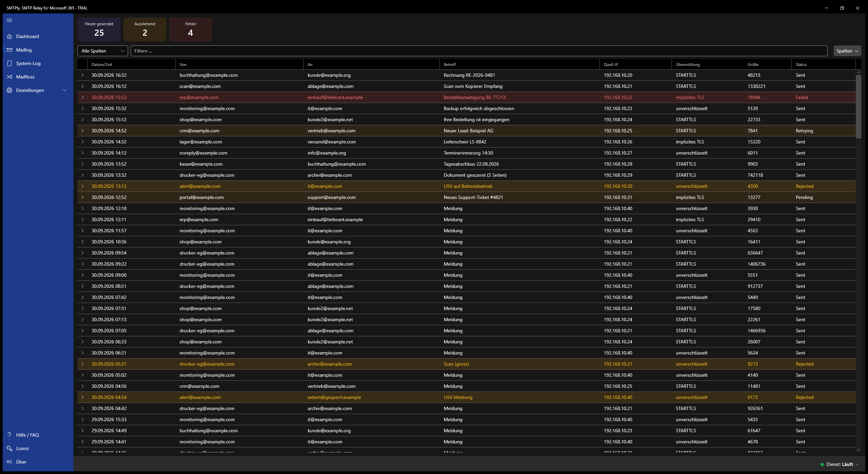The height and width of the screenshot is (474, 868).
Task: Click the green service status dot
Action: [822, 465]
